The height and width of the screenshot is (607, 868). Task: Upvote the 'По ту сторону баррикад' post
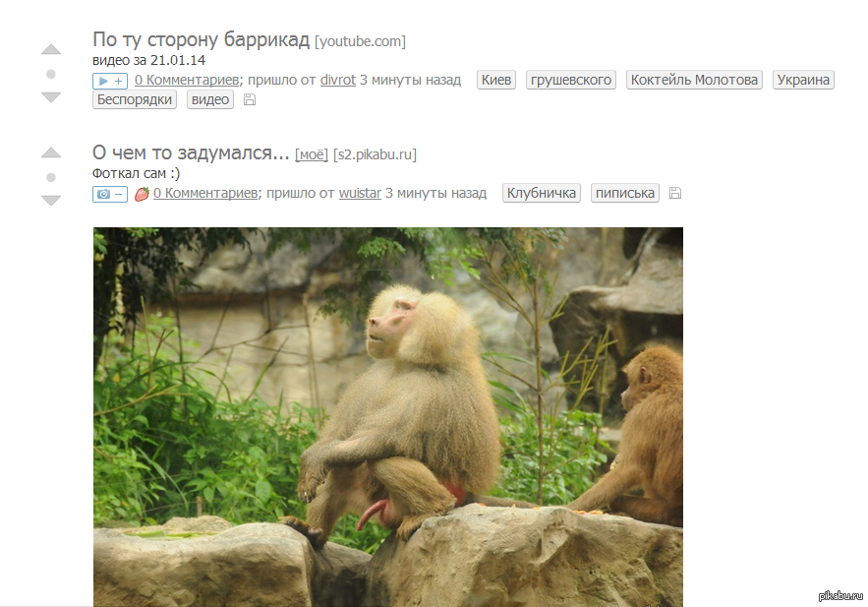tap(51, 49)
